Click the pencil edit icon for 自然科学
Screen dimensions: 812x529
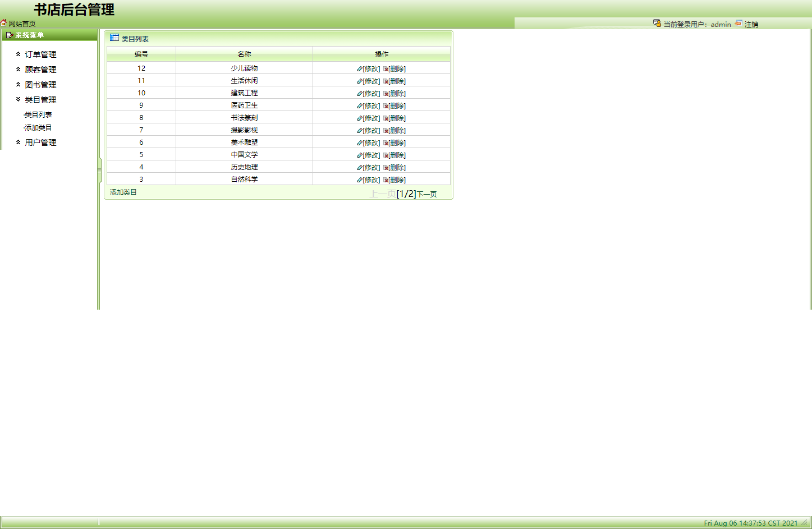(x=360, y=180)
